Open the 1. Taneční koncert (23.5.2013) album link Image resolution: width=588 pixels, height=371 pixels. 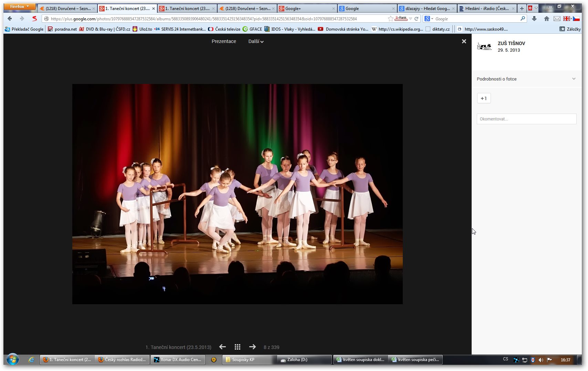178,347
